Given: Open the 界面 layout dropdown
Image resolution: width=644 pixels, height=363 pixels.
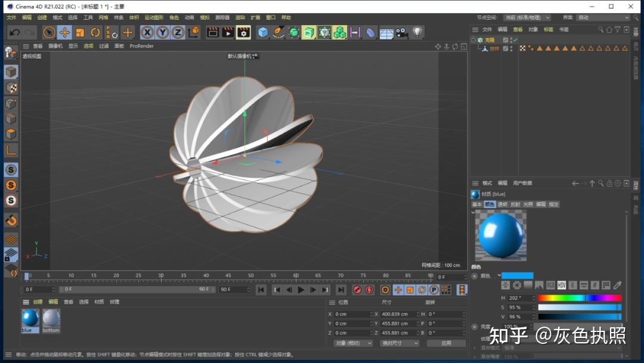Looking at the screenshot, I should pos(603,18).
